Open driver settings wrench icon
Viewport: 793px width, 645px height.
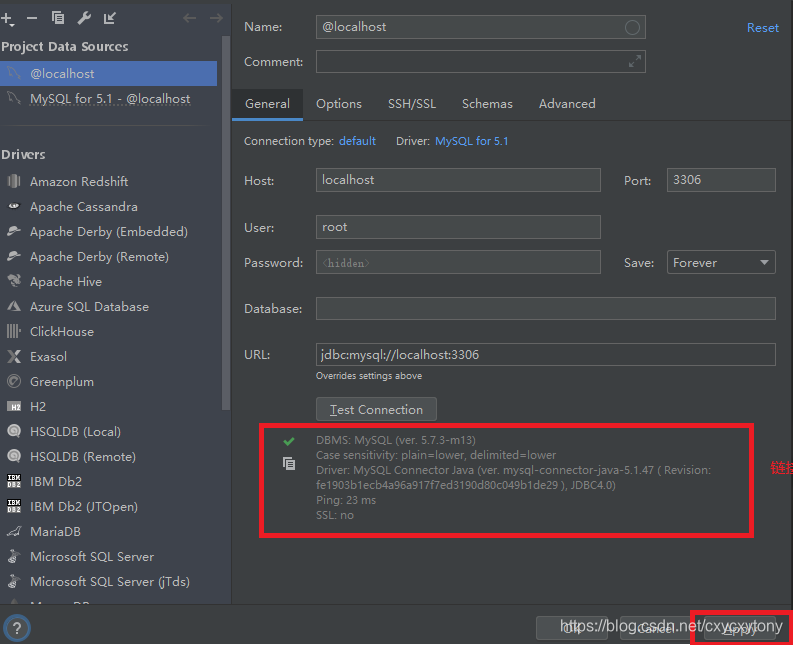pos(84,18)
